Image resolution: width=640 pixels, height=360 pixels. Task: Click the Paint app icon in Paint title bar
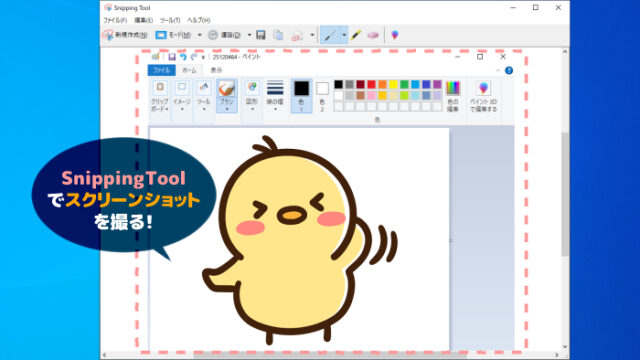pyautogui.click(x=156, y=57)
